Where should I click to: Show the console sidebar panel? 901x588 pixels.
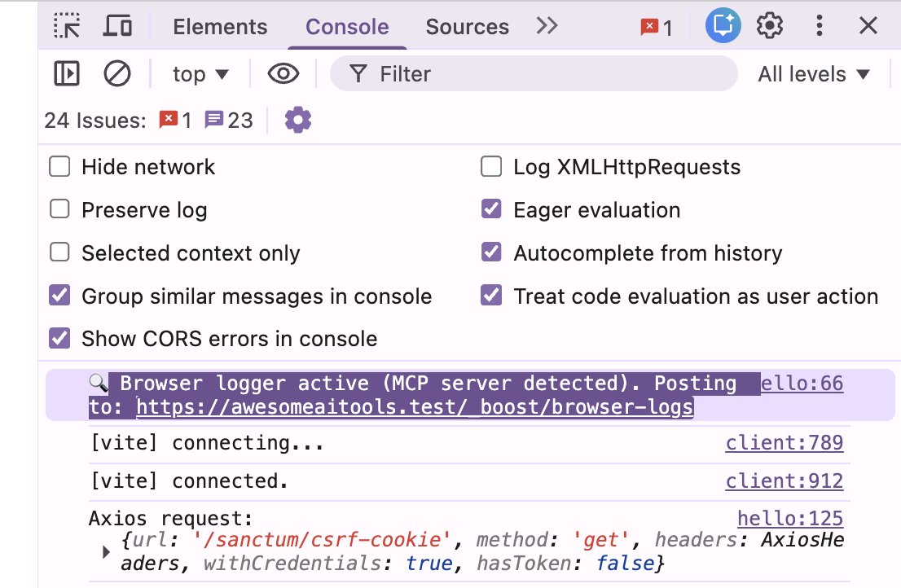pyautogui.click(x=68, y=73)
